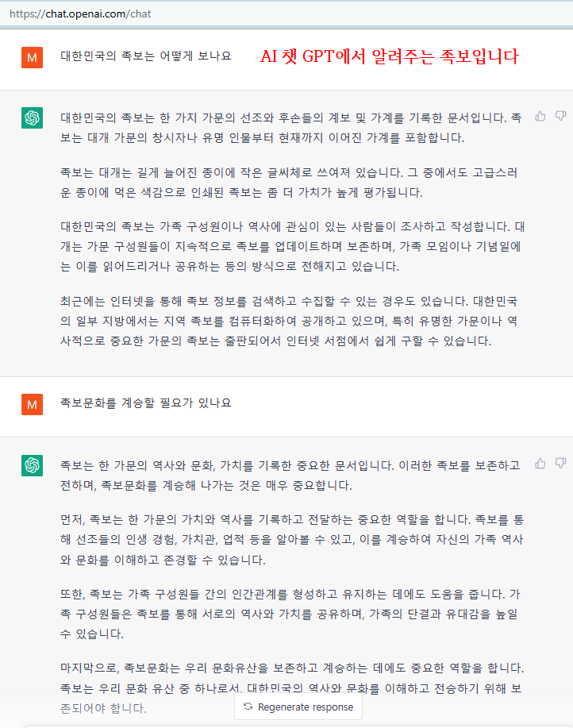Dislike the second ChatGPT response
573x728 pixels.
point(560,464)
